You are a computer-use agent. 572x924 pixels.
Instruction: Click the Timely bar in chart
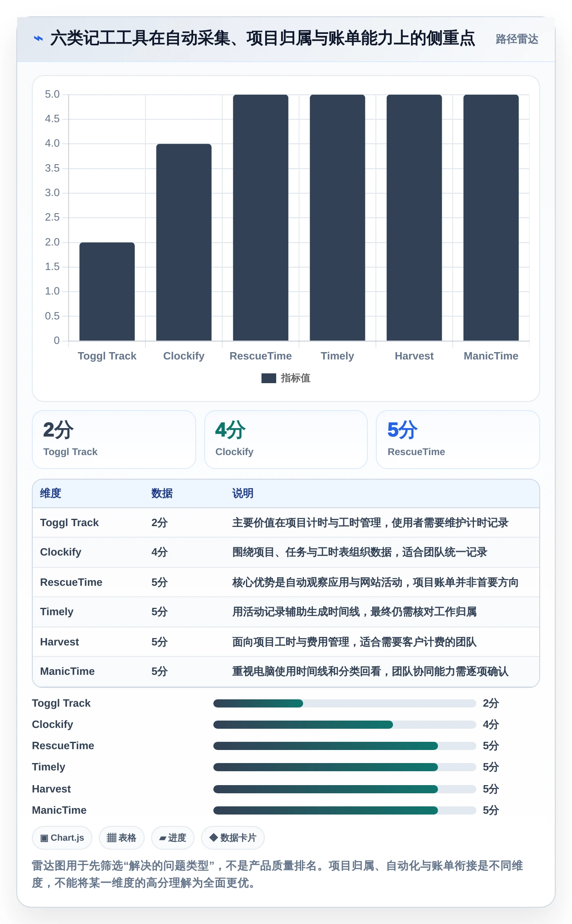[x=337, y=218]
